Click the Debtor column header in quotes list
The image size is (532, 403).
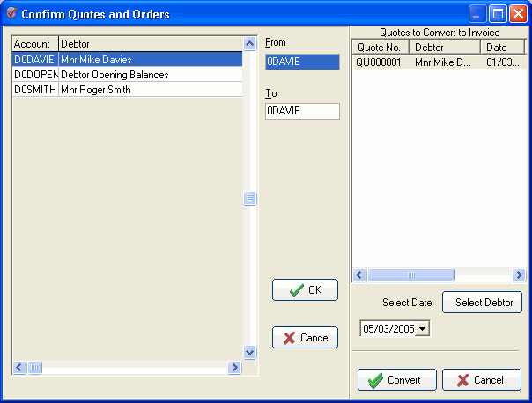(445, 48)
